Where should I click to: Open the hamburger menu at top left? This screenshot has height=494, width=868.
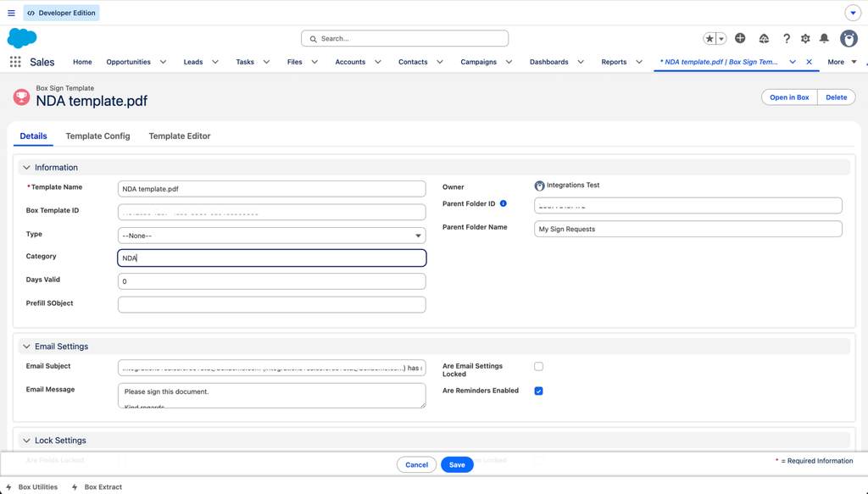click(11, 13)
